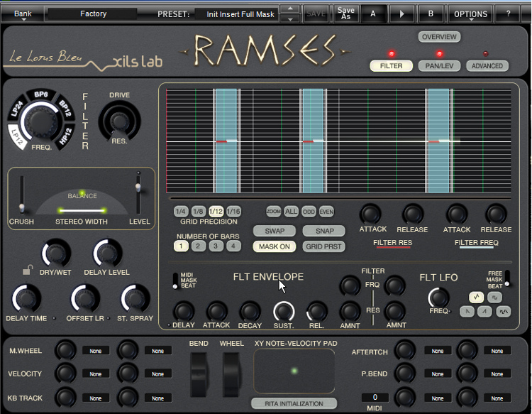
Task: Click the envelope DECAY knob
Action: pos(250,312)
